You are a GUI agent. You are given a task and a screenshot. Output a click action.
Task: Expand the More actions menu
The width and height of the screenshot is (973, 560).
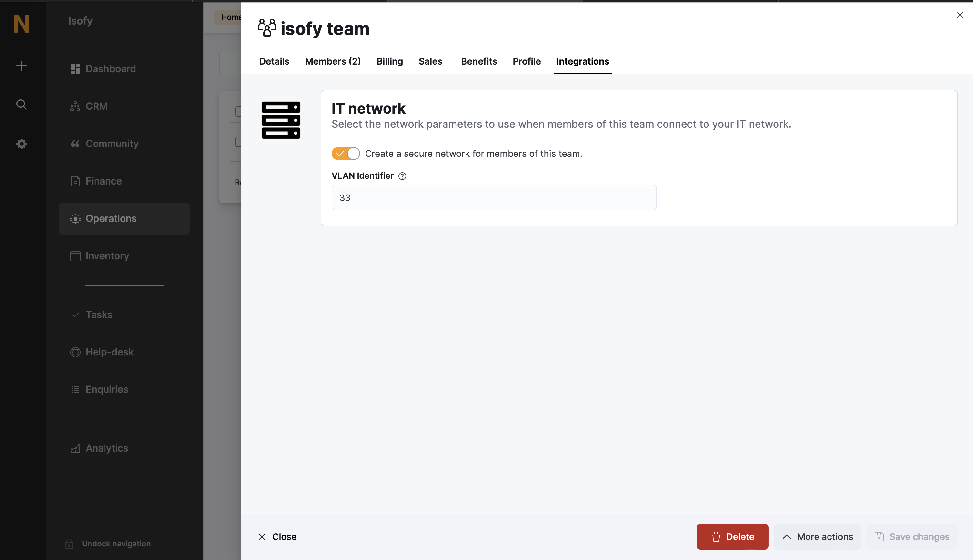817,536
